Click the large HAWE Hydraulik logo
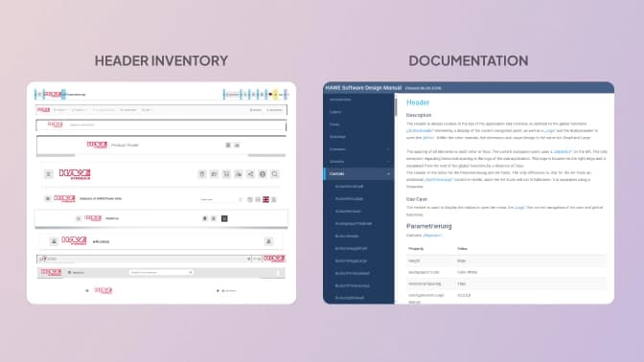 [x=75, y=174]
